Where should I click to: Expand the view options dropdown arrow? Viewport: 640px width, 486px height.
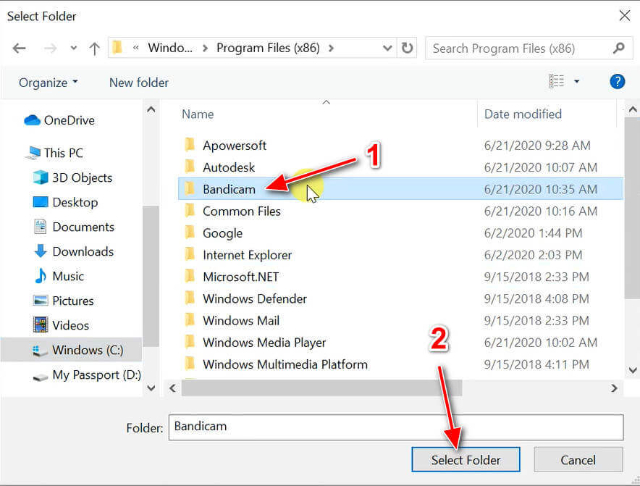pyautogui.click(x=577, y=82)
